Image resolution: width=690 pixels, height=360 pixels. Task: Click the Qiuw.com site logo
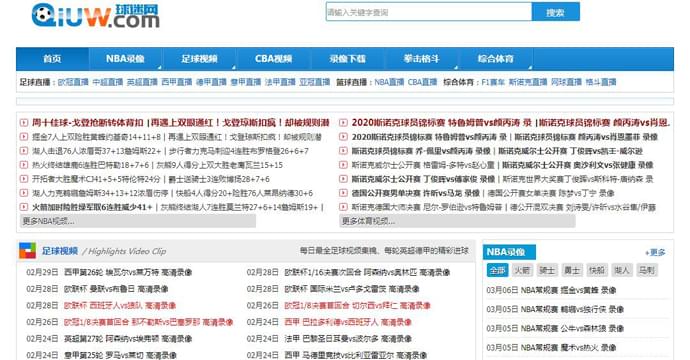click(95, 16)
